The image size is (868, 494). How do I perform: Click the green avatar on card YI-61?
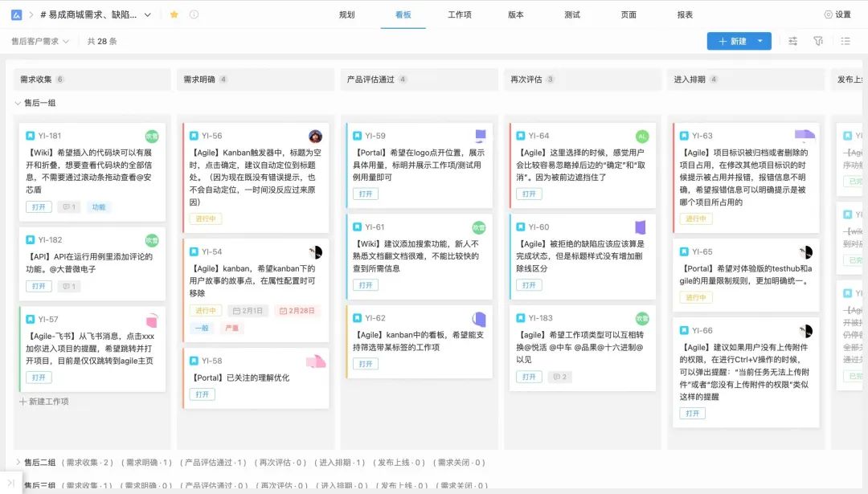coord(478,227)
